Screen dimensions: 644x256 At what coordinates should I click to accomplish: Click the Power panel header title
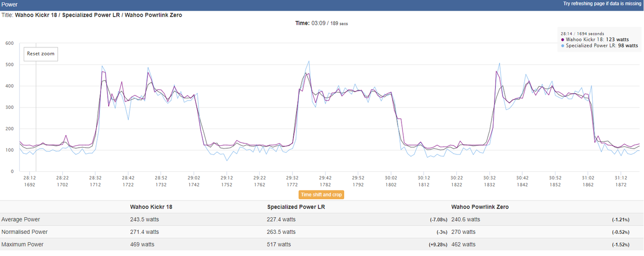click(10, 4)
